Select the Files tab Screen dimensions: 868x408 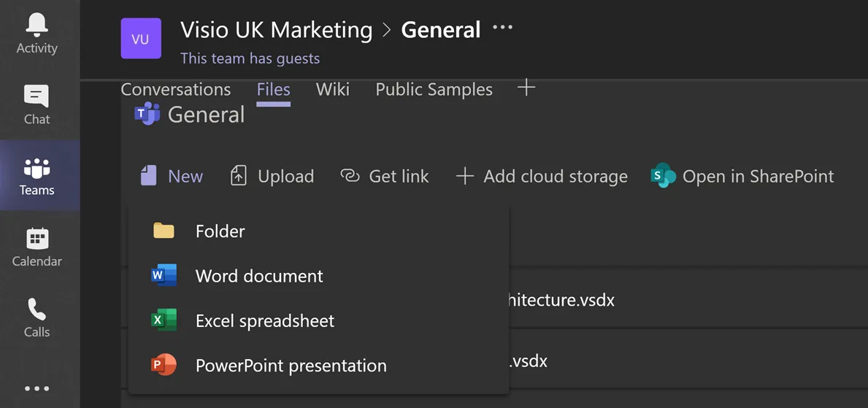point(273,90)
